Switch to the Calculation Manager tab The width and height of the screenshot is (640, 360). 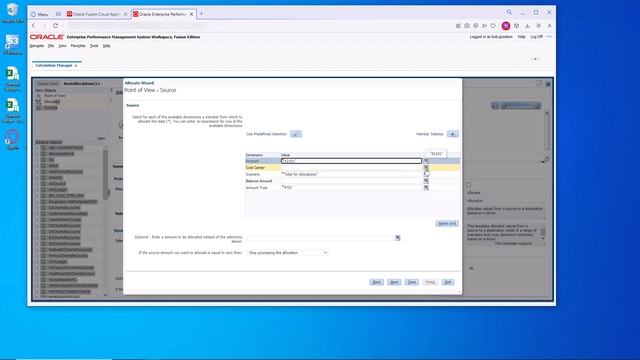(53, 65)
